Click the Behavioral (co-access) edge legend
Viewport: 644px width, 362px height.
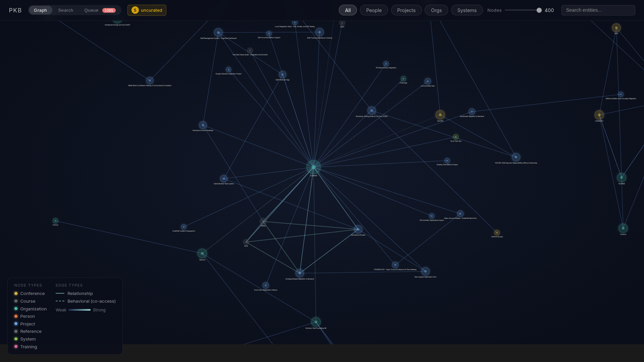click(86, 301)
